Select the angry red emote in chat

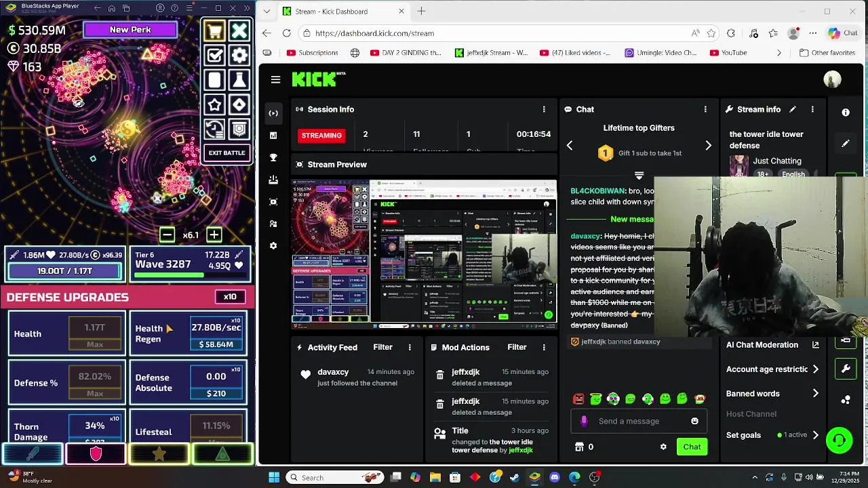[x=578, y=399]
